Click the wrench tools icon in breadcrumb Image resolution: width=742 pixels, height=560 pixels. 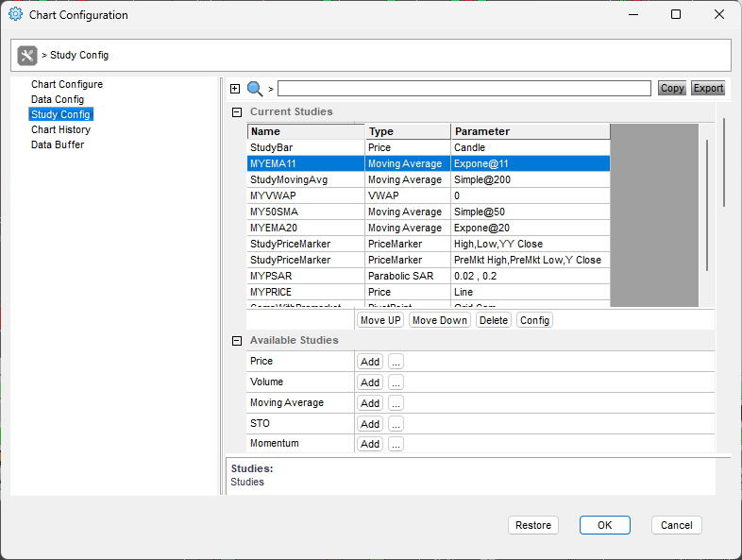27,56
